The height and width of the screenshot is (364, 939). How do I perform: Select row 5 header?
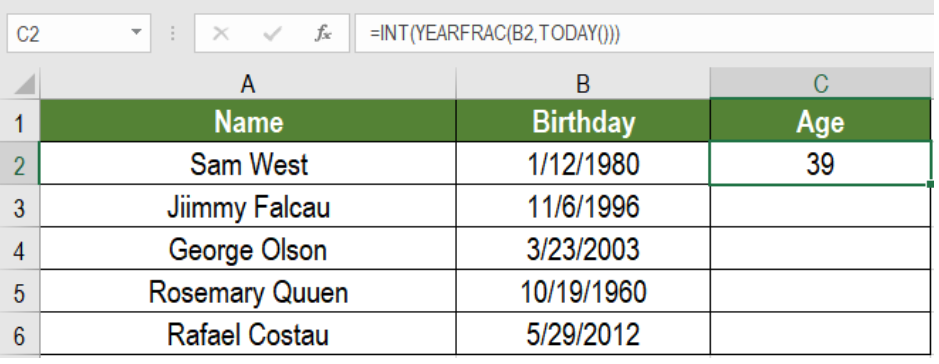20,292
